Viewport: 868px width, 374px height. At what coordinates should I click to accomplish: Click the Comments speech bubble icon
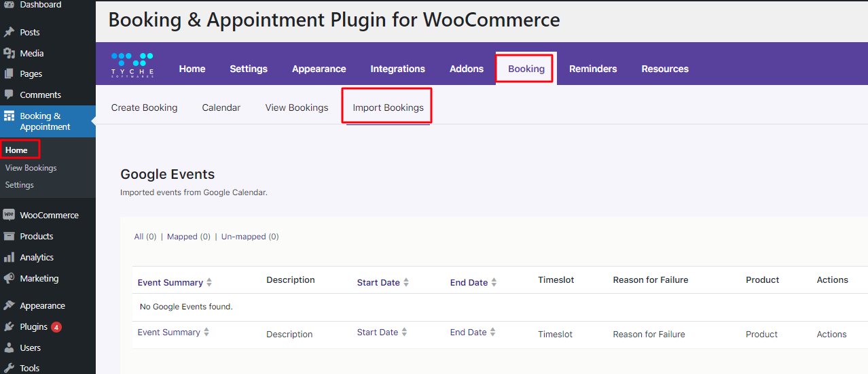(9, 95)
